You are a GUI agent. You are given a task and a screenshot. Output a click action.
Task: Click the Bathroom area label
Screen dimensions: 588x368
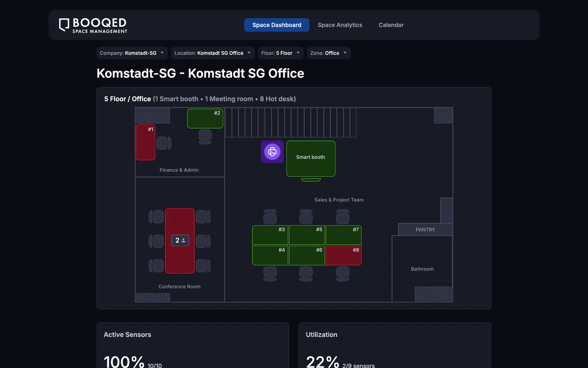(x=422, y=269)
